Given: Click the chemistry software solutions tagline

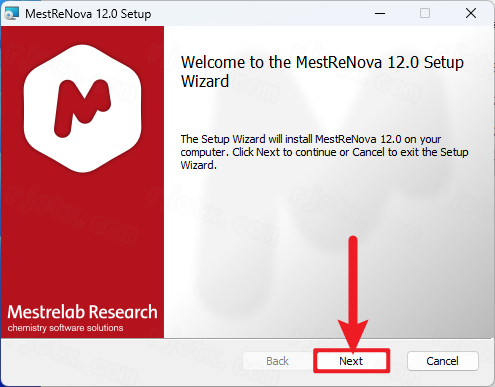Looking at the screenshot, I should point(65,328).
